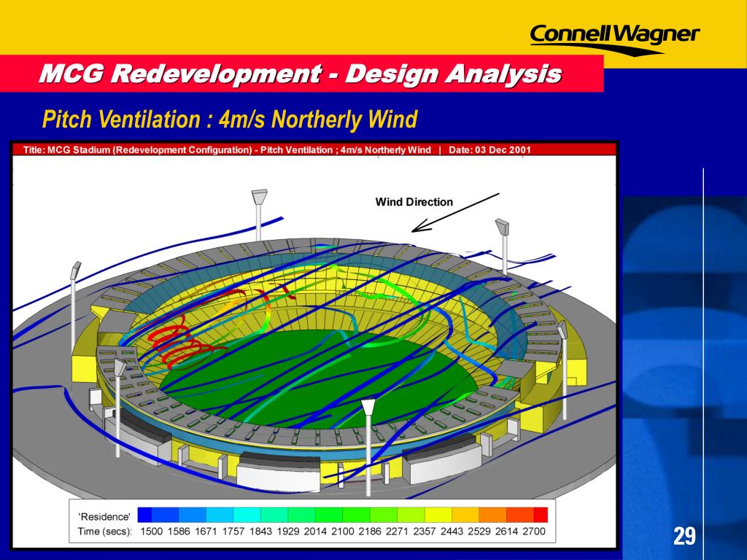Click the slide number 29
Viewport: 747px width, 560px height.
coord(684,536)
